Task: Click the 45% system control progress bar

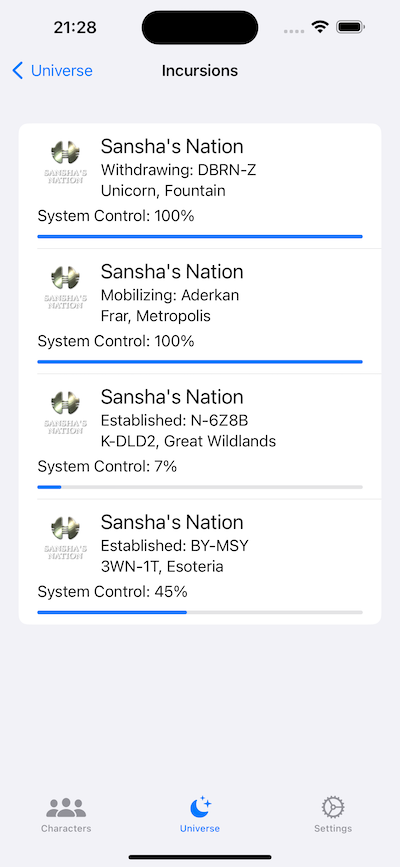Action: pyautogui.click(x=200, y=613)
